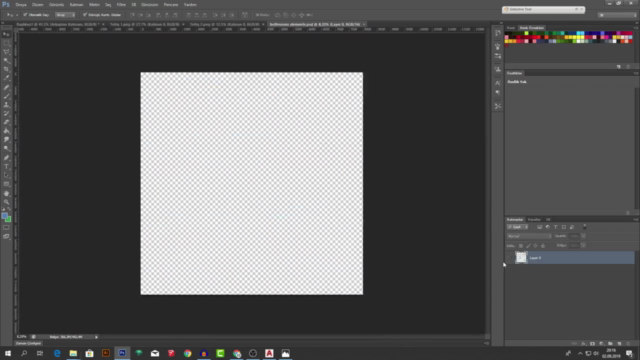Open the Grup auto-select dropdown
The image size is (640, 360).
coord(65,15)
